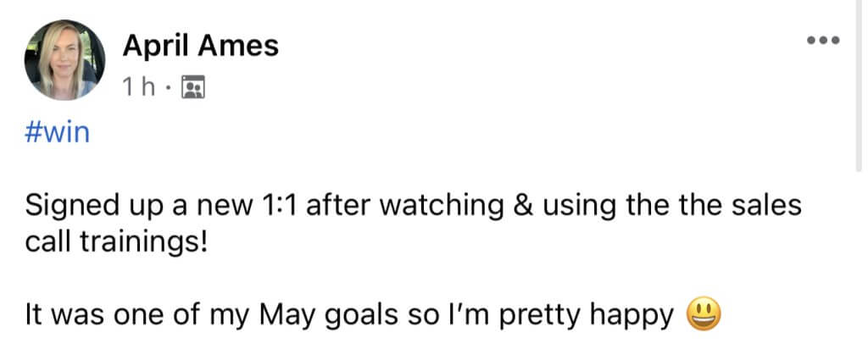
Task: Click the group members audience icon
Action: click(193, 87)
